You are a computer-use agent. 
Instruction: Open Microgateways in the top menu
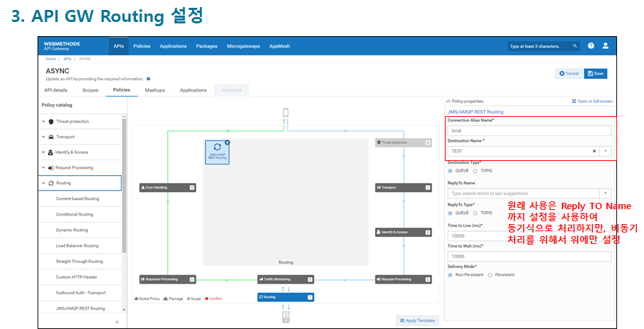[242, 46]
